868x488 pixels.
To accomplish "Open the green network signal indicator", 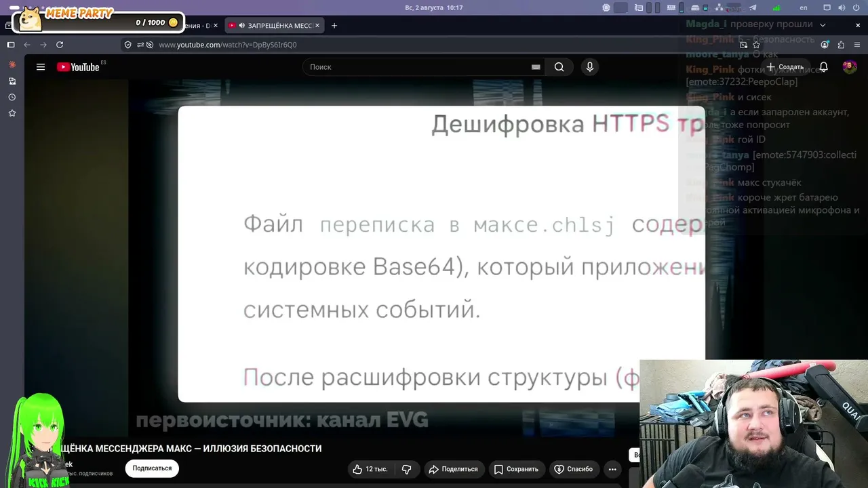I will click(x=776, y=7).
